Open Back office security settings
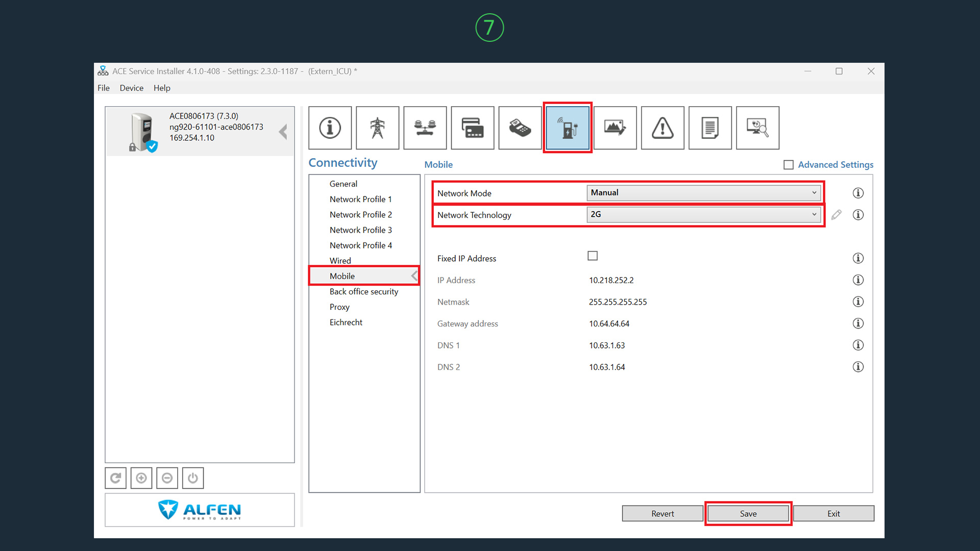Image resolution: width=980 pixels, height=551 pixels. click(364, 291)
